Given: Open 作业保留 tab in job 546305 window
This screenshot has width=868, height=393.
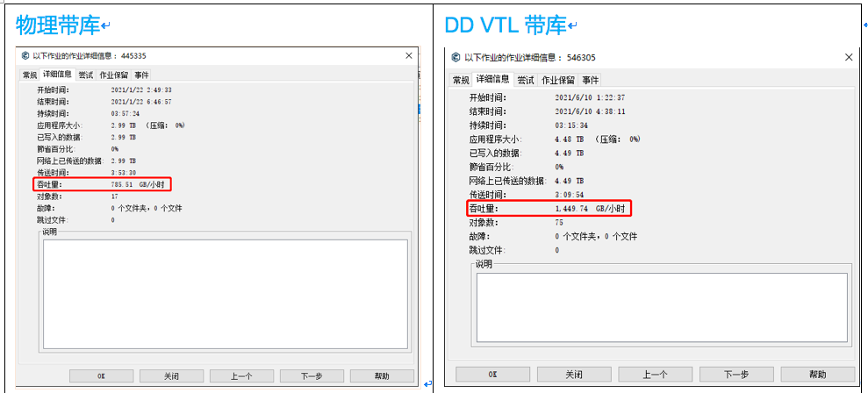Looking at the screenshot, I should pyautogui.click(x=557, y=80).
